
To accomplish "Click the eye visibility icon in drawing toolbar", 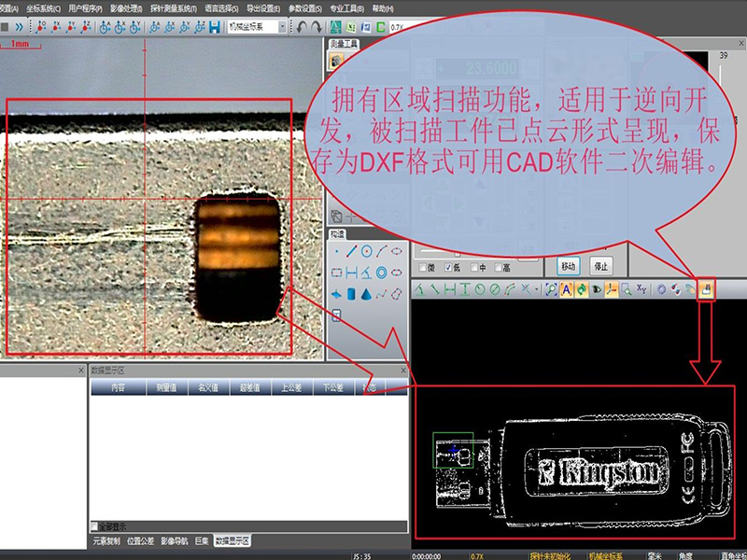I will [596, 289].
